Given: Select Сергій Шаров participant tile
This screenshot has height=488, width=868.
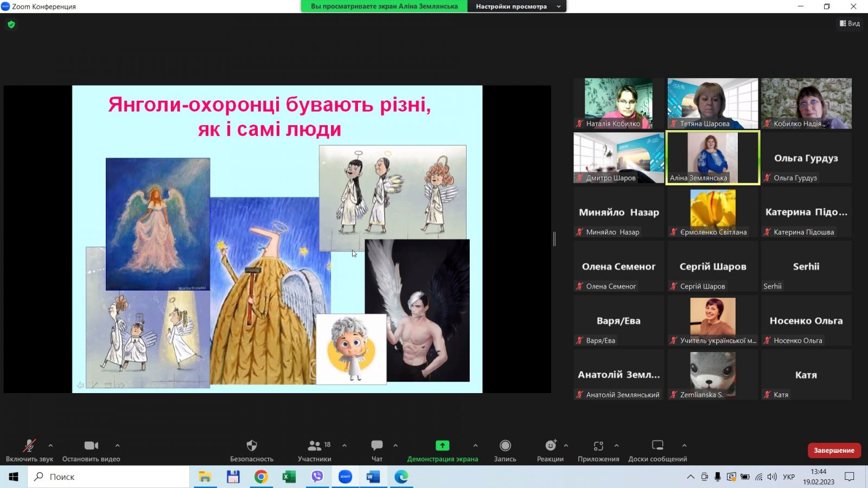Looking at the screenshot, I should pos(712,266).
